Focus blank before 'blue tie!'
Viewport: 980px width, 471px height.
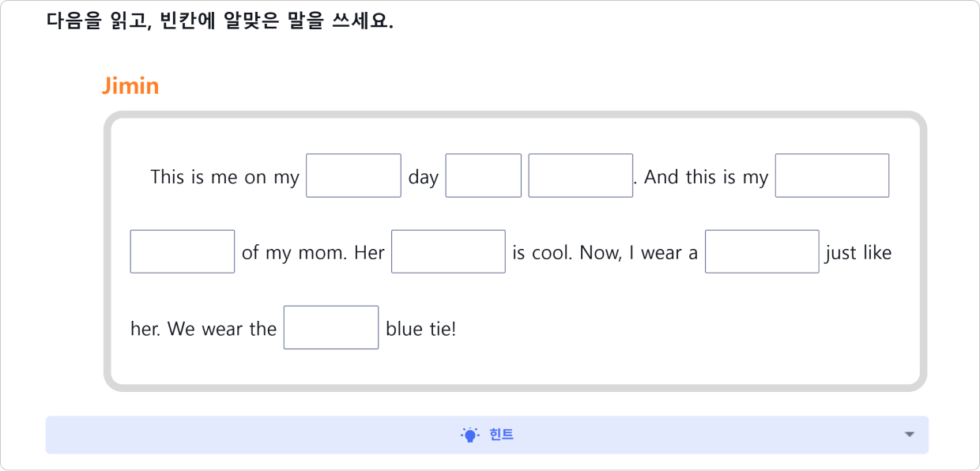tap(331, 327)
